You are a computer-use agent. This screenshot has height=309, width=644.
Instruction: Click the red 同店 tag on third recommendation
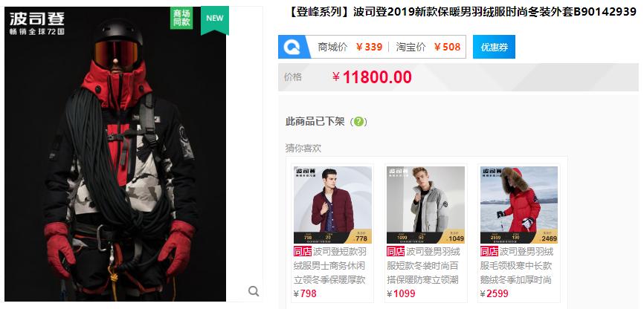489,251
